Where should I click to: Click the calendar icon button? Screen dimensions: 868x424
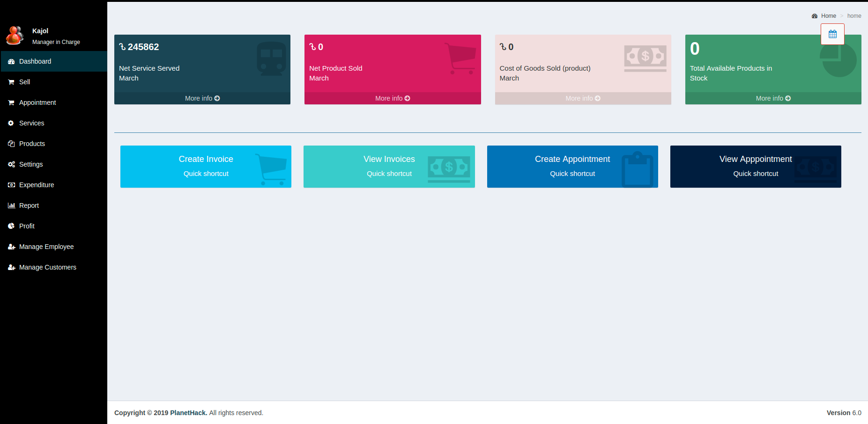point(832,34)
